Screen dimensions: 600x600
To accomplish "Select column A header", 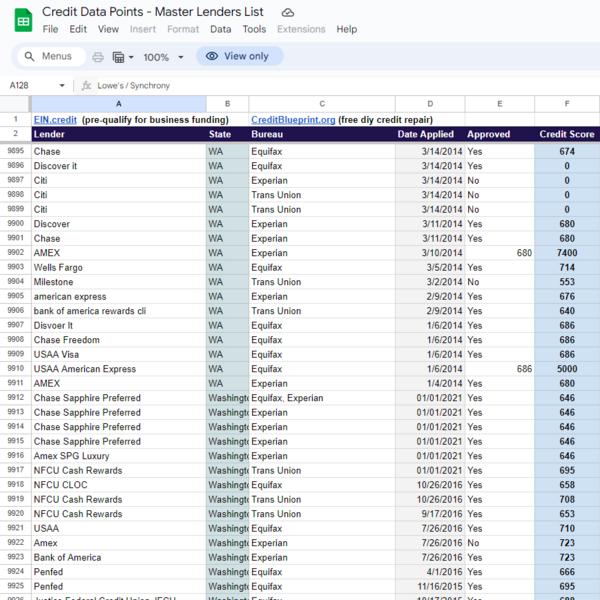I will [x=119, y=104].
